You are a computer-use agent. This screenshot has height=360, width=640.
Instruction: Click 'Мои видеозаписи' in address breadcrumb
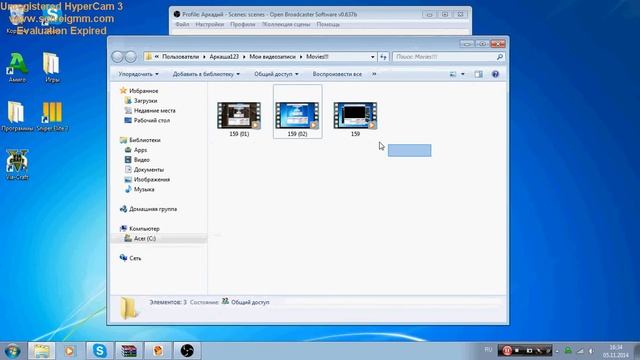272,57
